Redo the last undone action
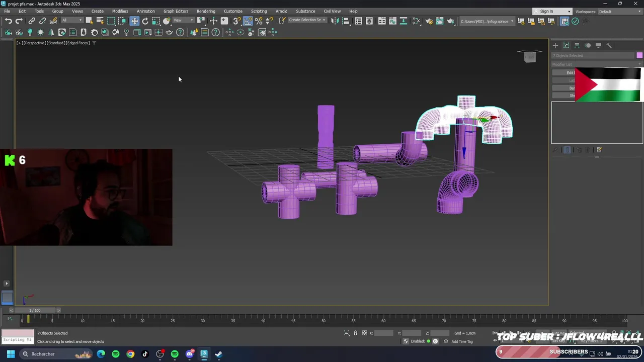This screenshot has width=644, height=362. click(19, 21)
